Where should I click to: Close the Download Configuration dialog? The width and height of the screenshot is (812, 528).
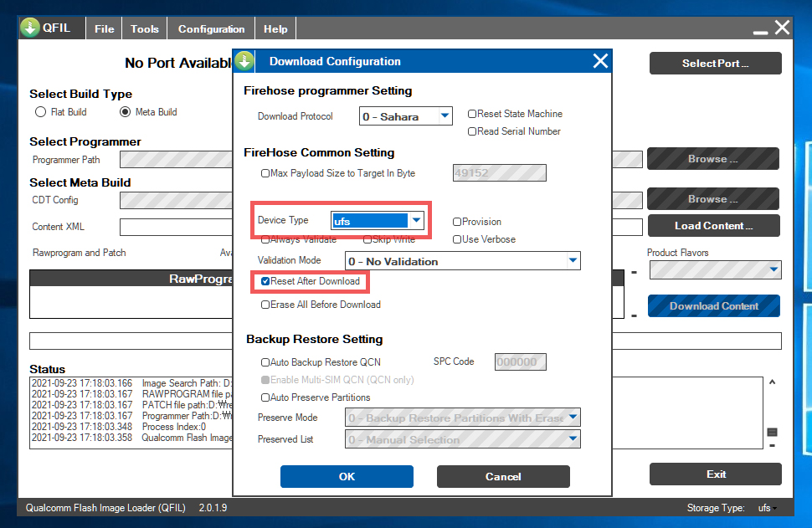point(600,61)
